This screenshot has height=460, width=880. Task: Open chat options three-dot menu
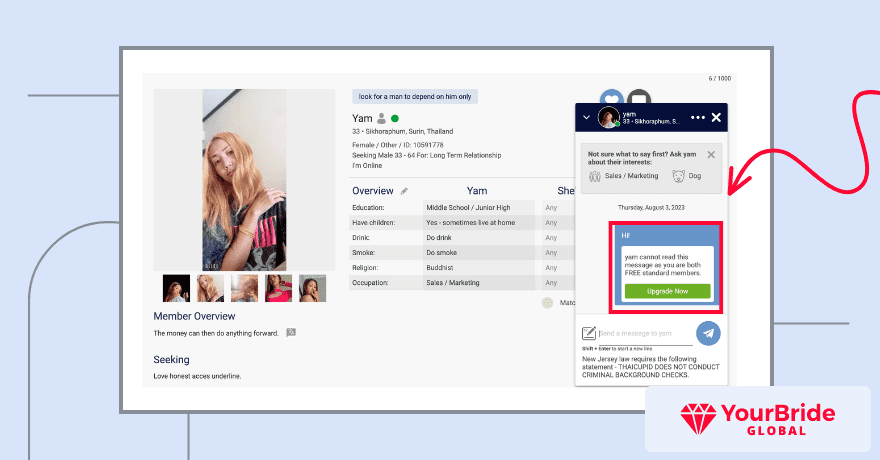pyautogui.click(x=698, y=117)
